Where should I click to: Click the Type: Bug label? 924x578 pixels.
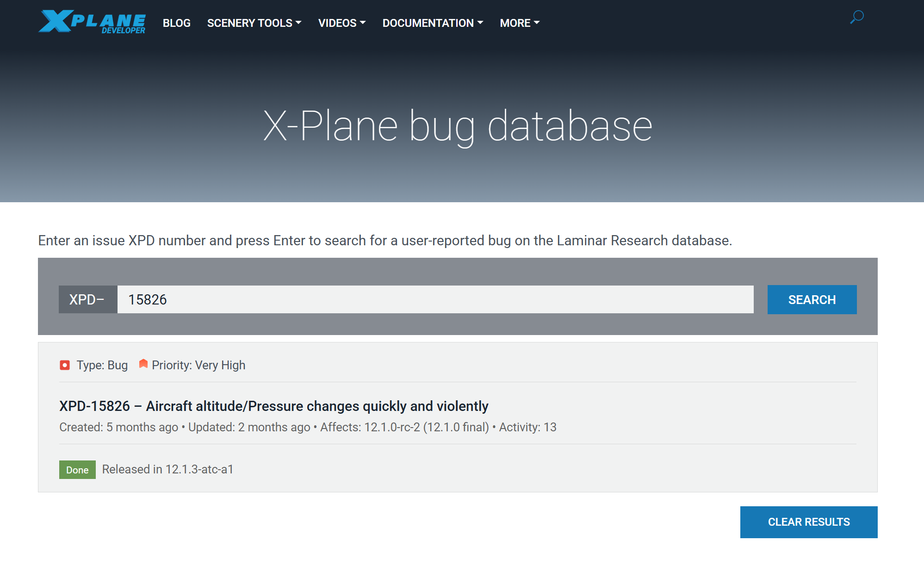pyautogui.click(x=102, y=365)
